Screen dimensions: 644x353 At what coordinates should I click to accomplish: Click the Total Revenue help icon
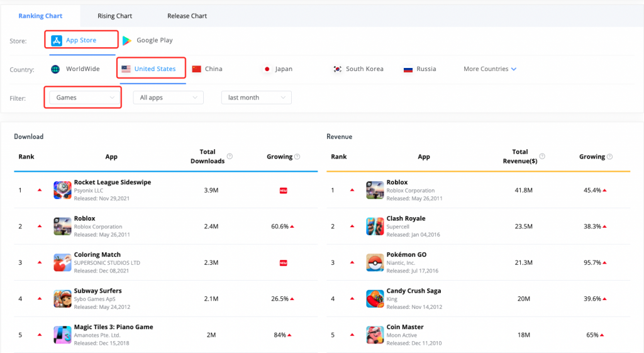tap(542, 157)
